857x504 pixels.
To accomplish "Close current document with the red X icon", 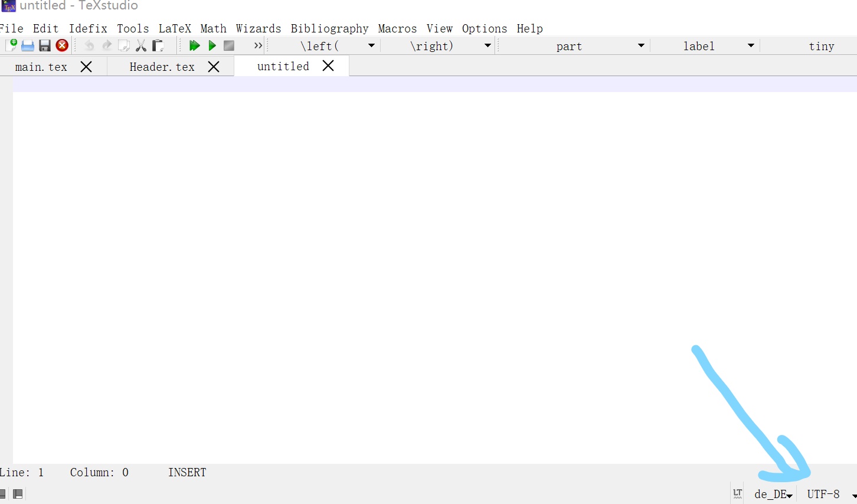I will coord(62,45).
